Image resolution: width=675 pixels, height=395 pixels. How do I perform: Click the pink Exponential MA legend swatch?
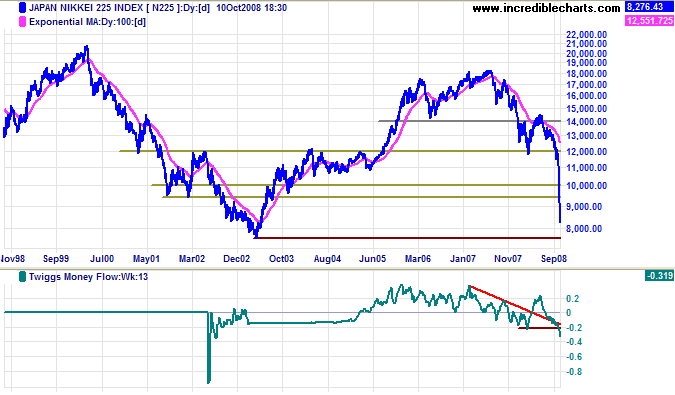point(22,22)
